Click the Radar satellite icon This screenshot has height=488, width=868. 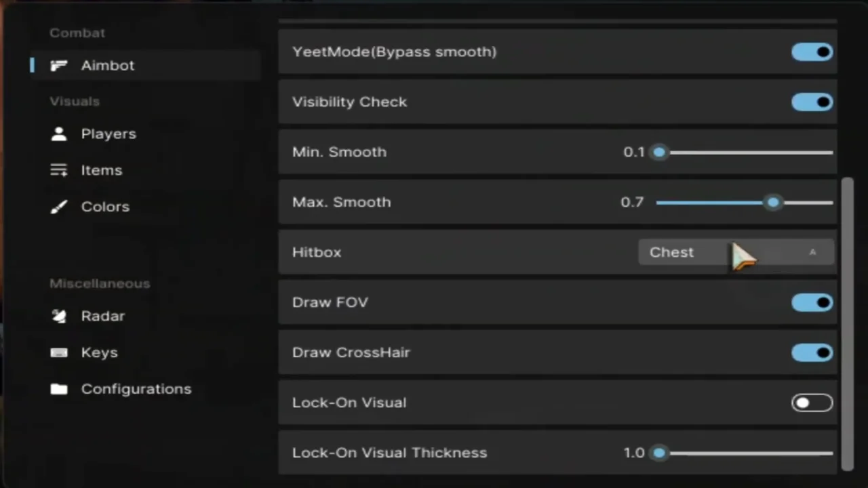pyautogui.click(x=59, y=316)
